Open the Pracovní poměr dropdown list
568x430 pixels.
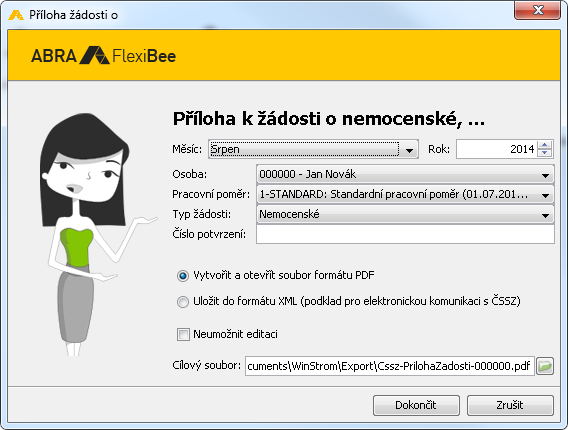pos(405,195)
